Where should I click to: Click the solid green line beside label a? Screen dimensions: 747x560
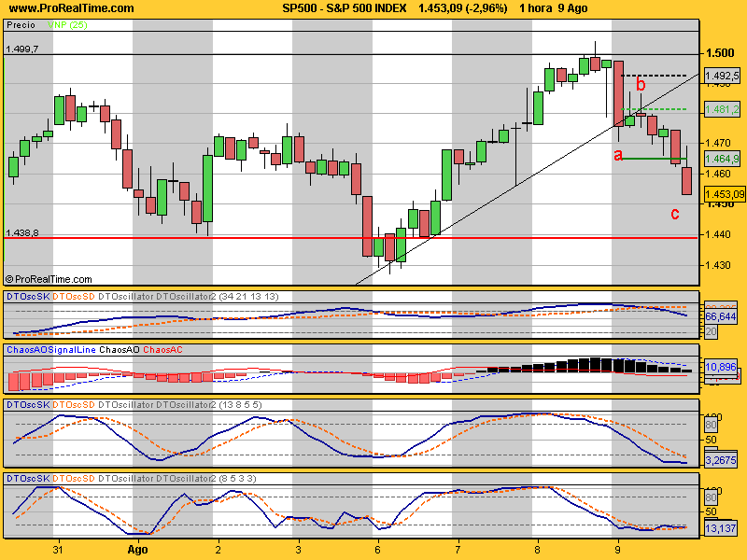coord(655,159)
